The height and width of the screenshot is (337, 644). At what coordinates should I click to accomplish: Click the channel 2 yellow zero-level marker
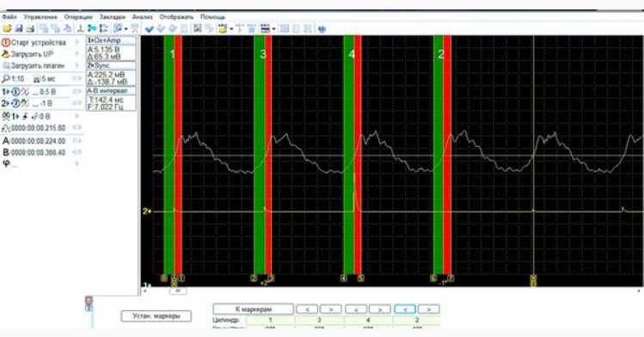tap(147, 211)
